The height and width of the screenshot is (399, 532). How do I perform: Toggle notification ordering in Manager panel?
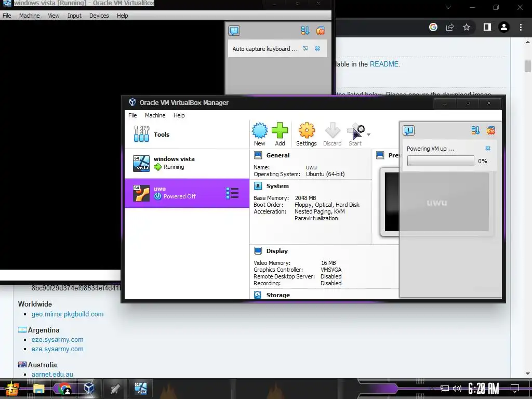point(475,130)
